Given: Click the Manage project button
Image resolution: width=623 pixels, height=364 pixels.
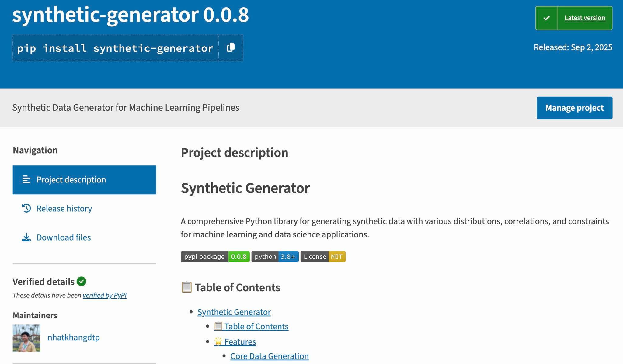Looking at the screenshot, I should coord(574,108).
